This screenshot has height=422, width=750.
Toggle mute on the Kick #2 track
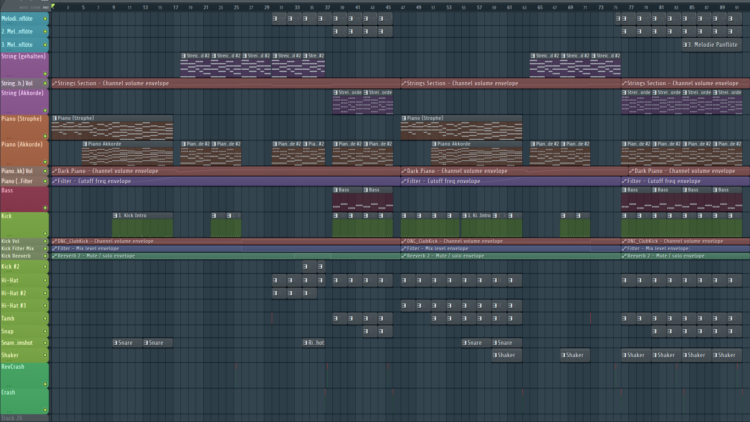pyautogui.click(x=45, y=267)
